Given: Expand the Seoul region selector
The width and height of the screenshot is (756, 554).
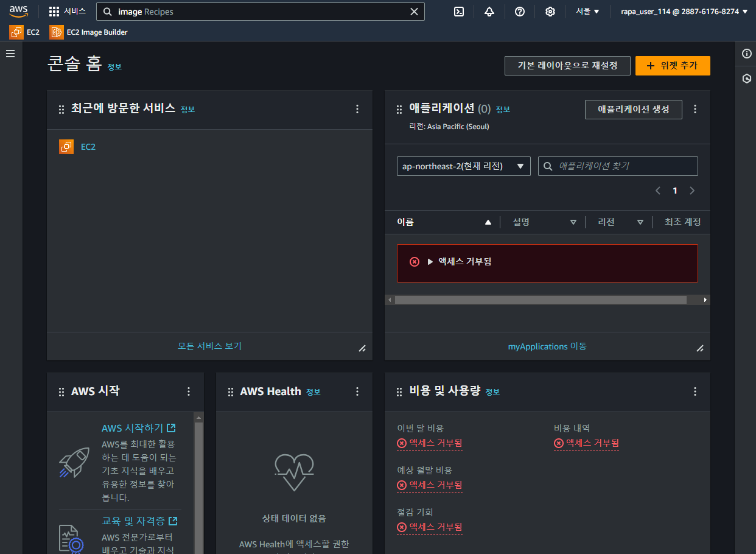Looking at the screenshot, I should [588, 12].
